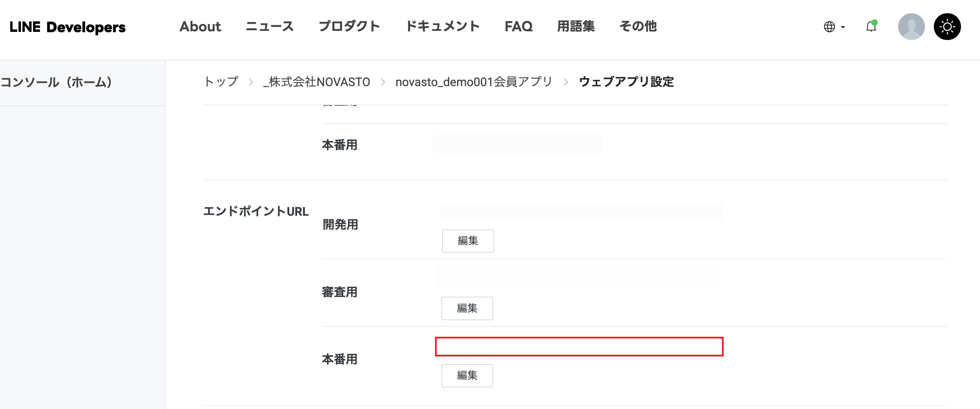Expand the その他 menu
Screen dimensions: 980x409
point(638,26)
